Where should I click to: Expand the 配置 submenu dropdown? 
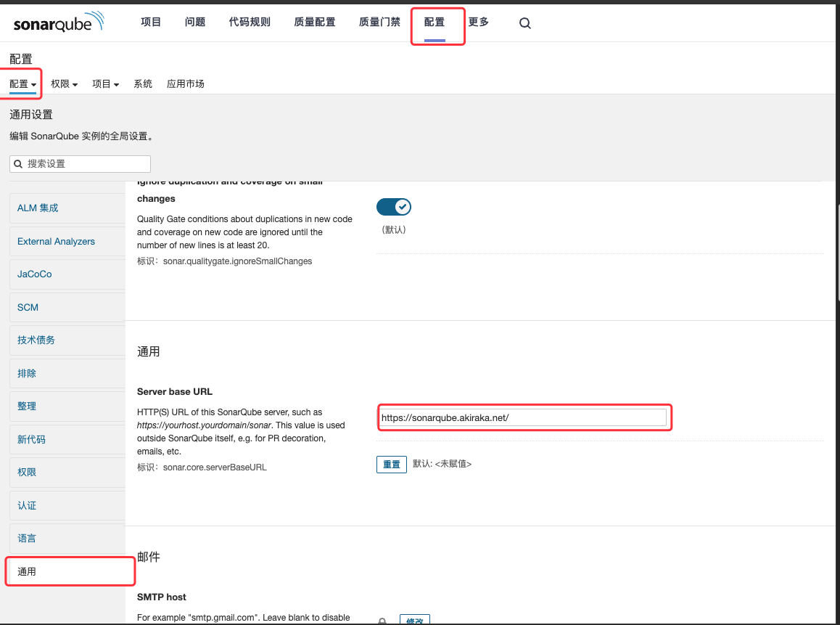pos(23,84)
